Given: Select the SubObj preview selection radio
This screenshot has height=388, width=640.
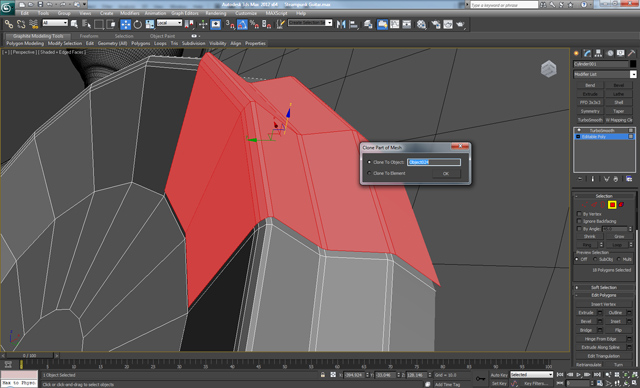Looking at the screenshot, I should click(595, 259).
